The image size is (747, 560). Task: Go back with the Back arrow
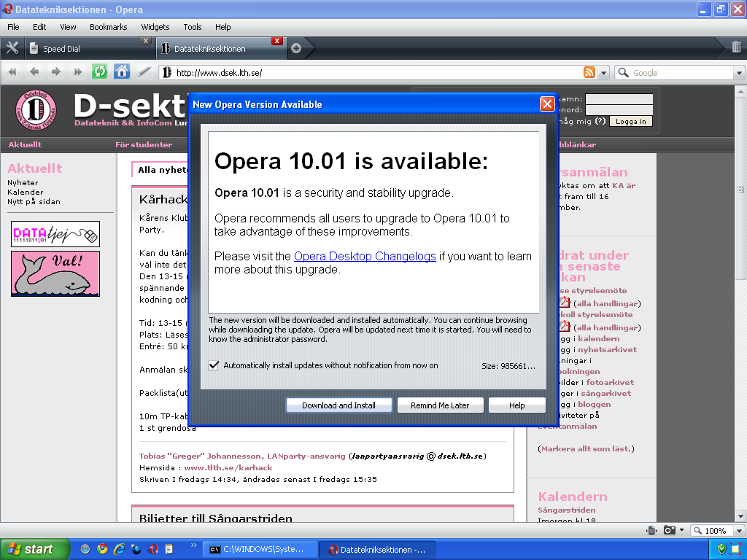point(34,72)
